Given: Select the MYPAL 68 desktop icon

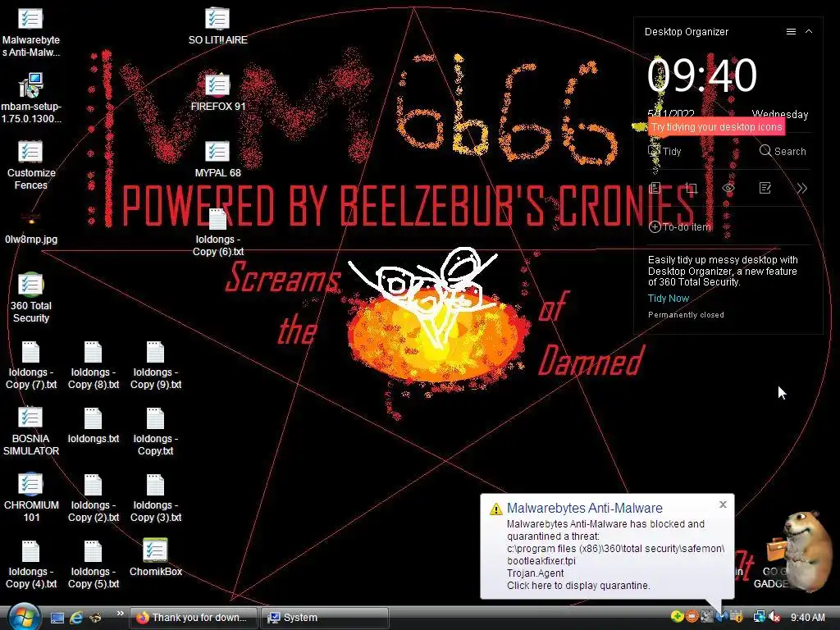Looking at the screenshot, I should pyautogui.click(x=217, y=158).
